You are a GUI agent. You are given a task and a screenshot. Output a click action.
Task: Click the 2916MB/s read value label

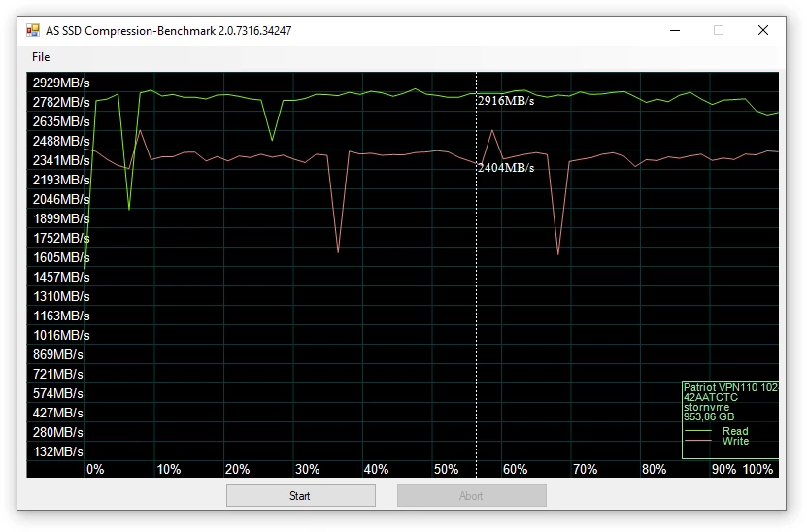[x=506, y=101]
